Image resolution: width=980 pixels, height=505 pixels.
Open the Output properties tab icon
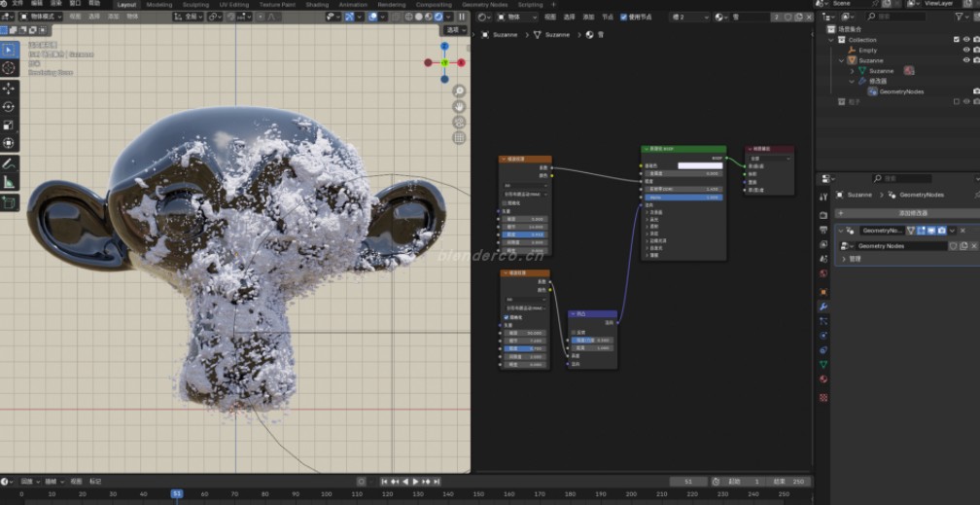823,230
